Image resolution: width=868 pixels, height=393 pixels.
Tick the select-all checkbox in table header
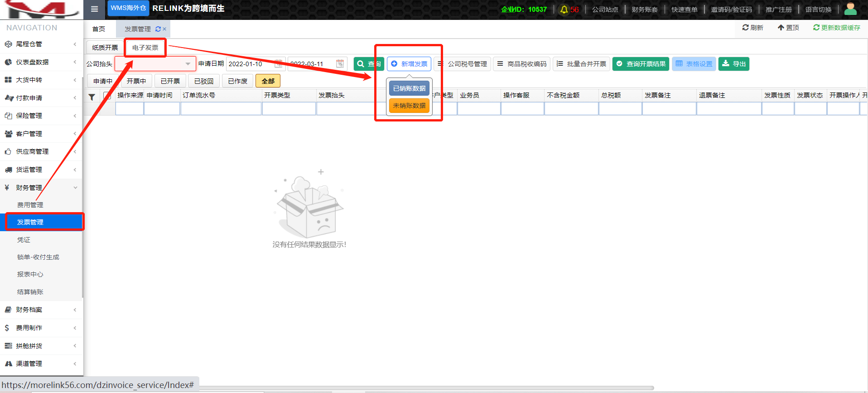[x=107, y=96]
